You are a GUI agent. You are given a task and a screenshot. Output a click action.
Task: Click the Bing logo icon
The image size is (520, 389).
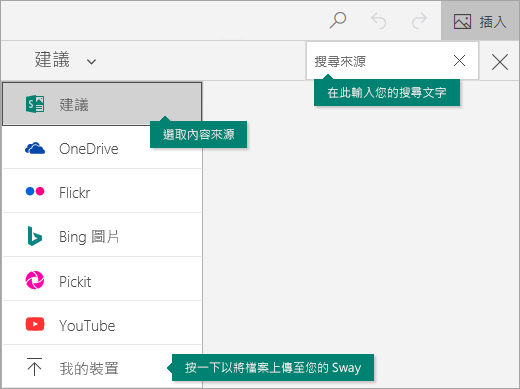click(35, 236)
